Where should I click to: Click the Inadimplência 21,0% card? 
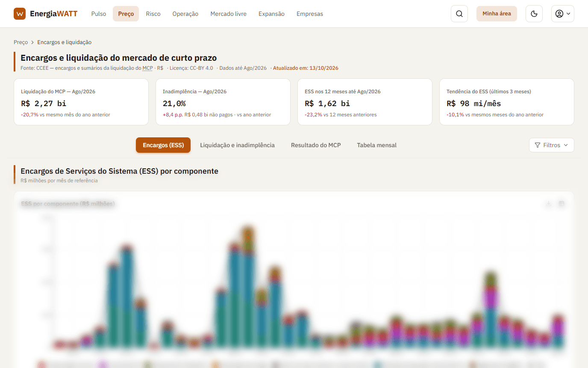coord(223,102)
